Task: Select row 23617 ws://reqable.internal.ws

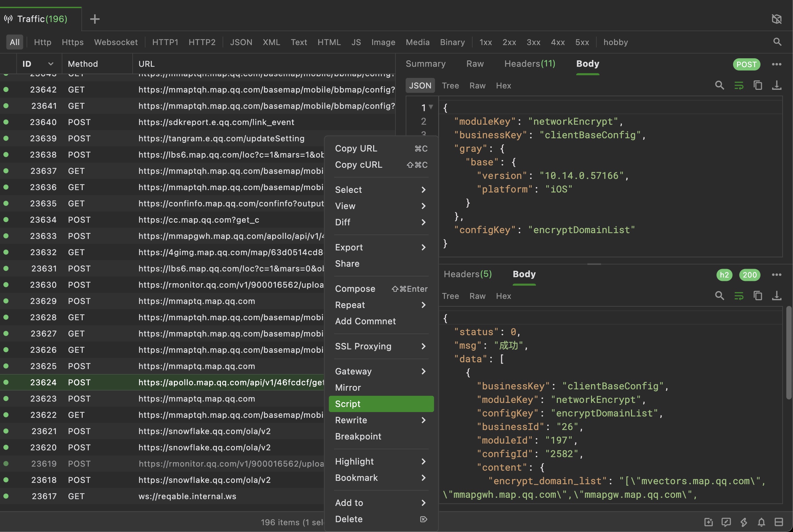Action: pyautogui.click(x=162, y=496)
